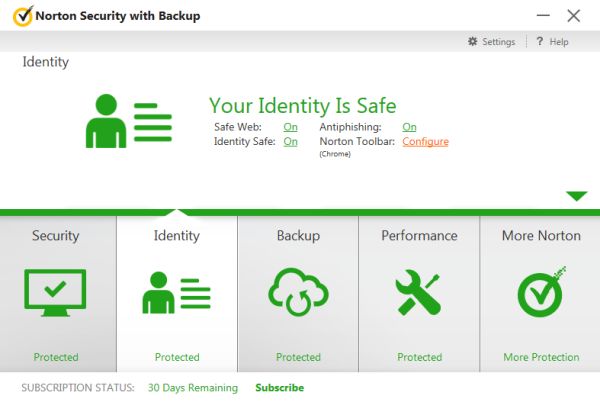Image resolution: width=600 pixels, height=402 pixels.
Task: Click the Backup cloud icon
Action: pos(298,292)
